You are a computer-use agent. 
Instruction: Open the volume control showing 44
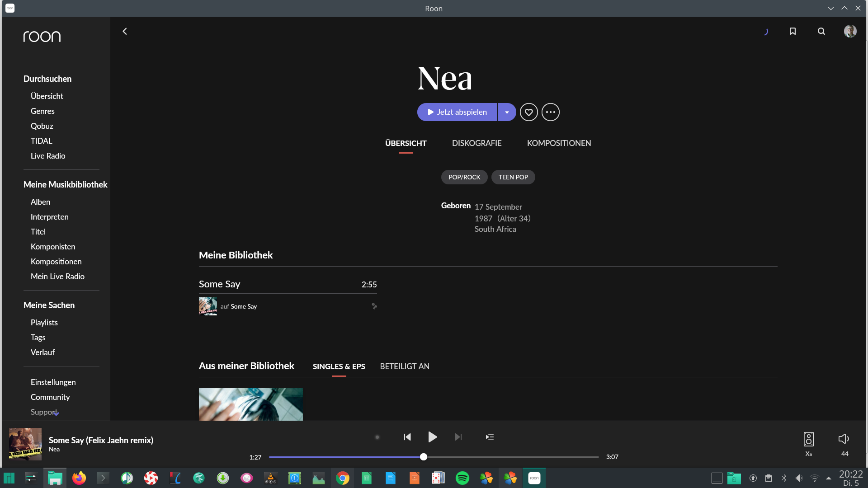click(844, 439)
